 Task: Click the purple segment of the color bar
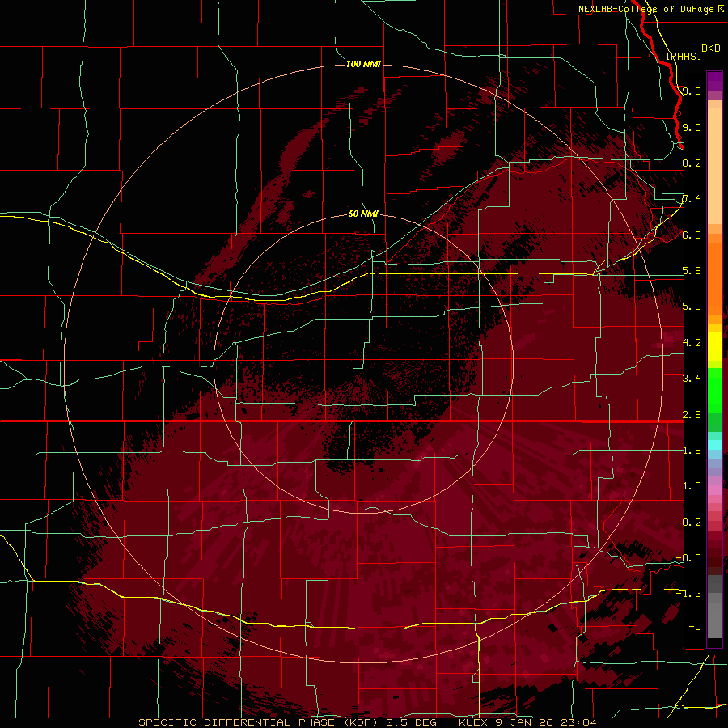(714, 82)
